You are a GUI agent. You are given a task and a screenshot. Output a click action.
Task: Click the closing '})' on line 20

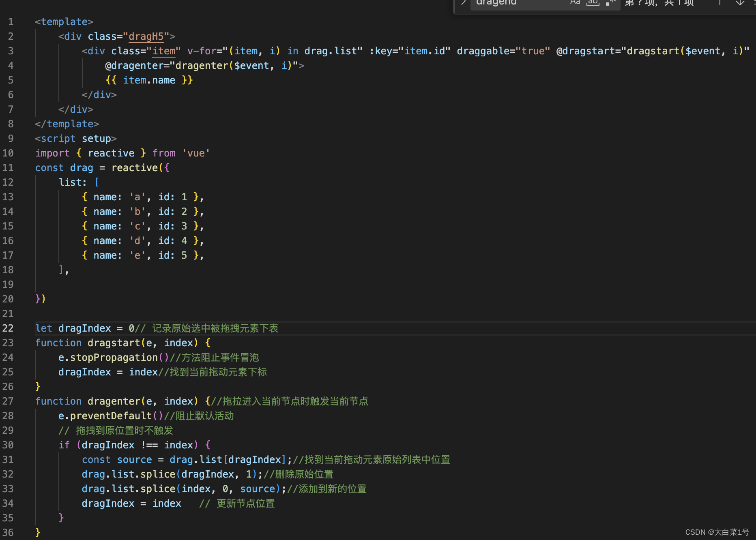tap(41, 299)
